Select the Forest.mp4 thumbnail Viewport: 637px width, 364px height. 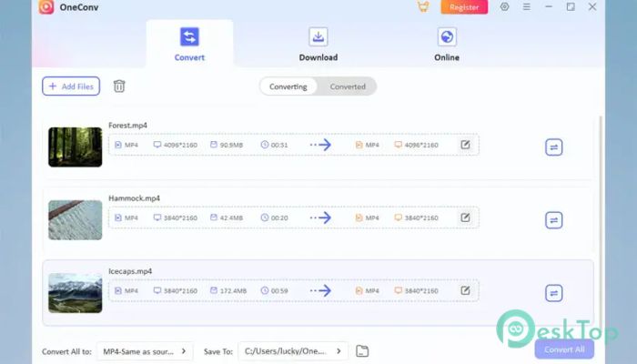tap(76, 147)
